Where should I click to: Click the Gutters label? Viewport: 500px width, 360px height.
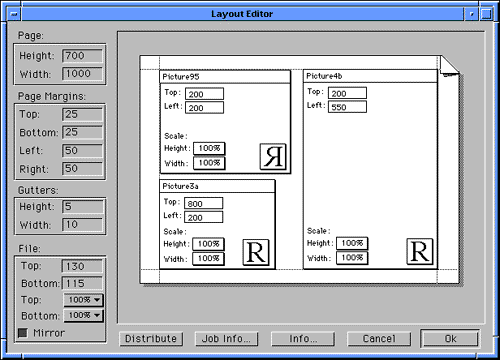click(38, 190)
